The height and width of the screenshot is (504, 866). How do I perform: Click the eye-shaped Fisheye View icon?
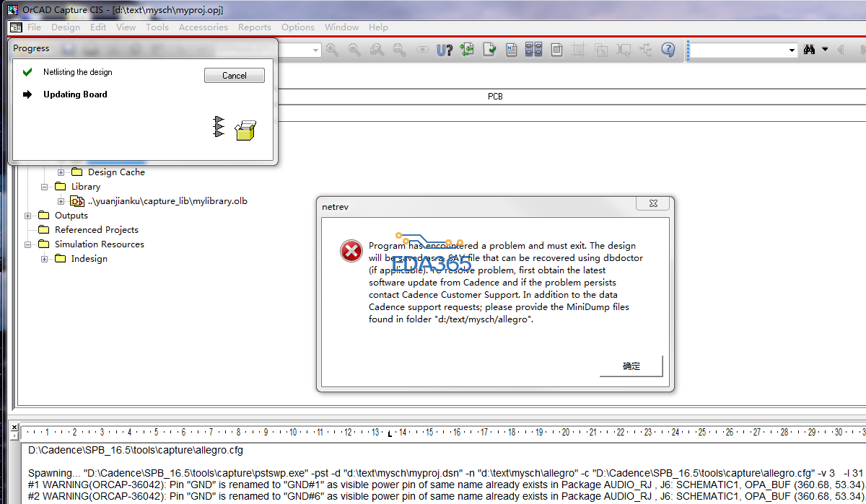coord(423,50)
